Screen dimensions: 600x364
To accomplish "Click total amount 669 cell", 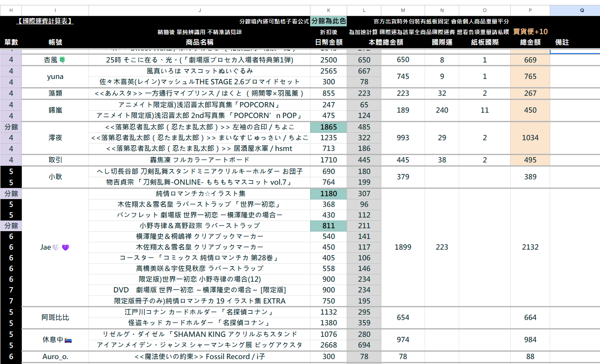I will click(x=530, y=60).
